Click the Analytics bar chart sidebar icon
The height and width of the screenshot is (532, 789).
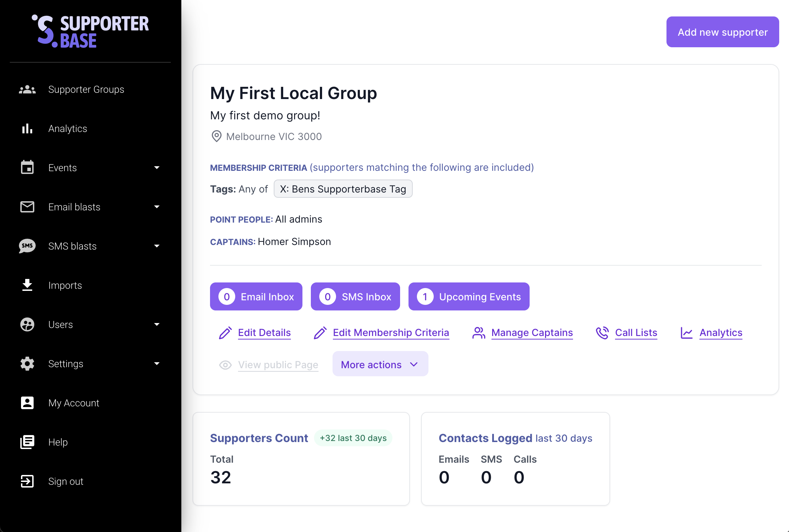[27, 129]
